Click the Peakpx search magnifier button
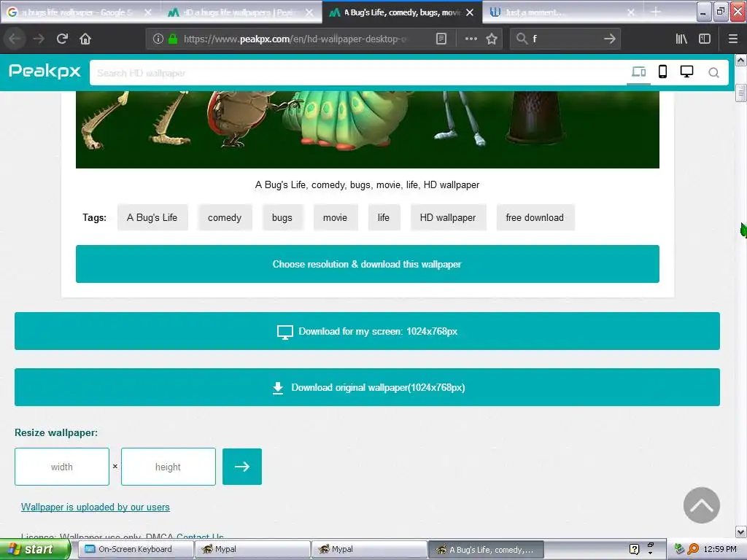747x560 pixels. tap(713, 72)
